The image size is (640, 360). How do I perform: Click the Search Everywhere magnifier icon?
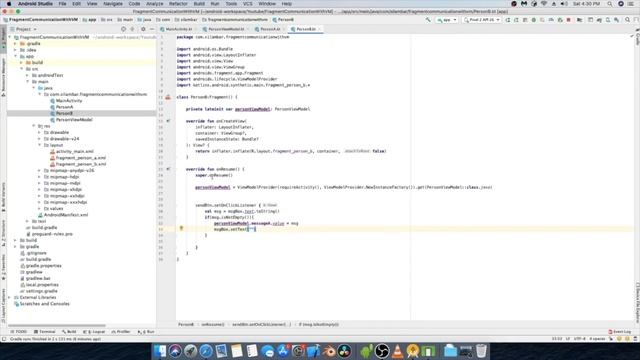tap(627, 20)
